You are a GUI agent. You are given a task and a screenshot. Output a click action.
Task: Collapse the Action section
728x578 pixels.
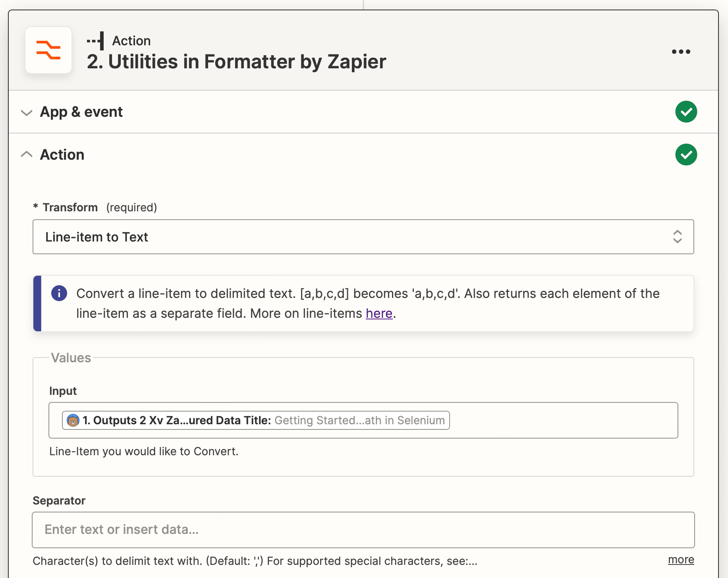click(26, 154)
